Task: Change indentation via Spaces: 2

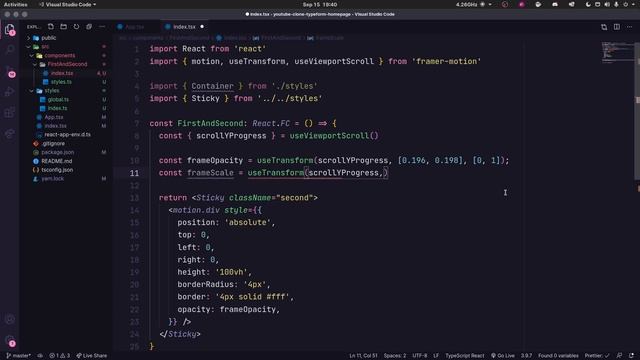Action: 395,356
